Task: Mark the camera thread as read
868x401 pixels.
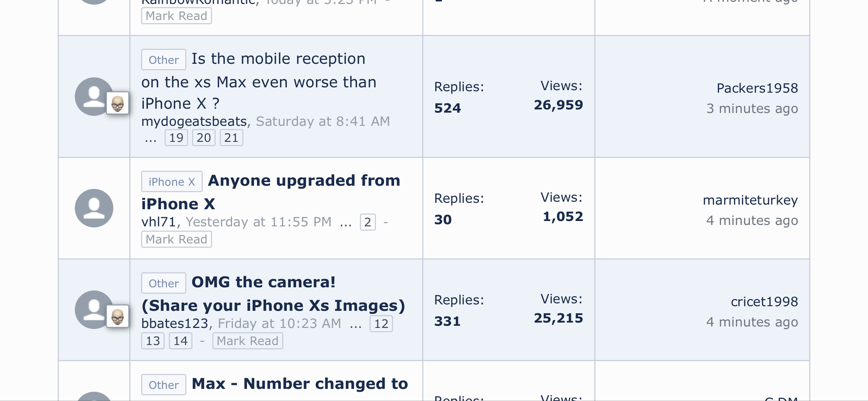Action: 248,341
